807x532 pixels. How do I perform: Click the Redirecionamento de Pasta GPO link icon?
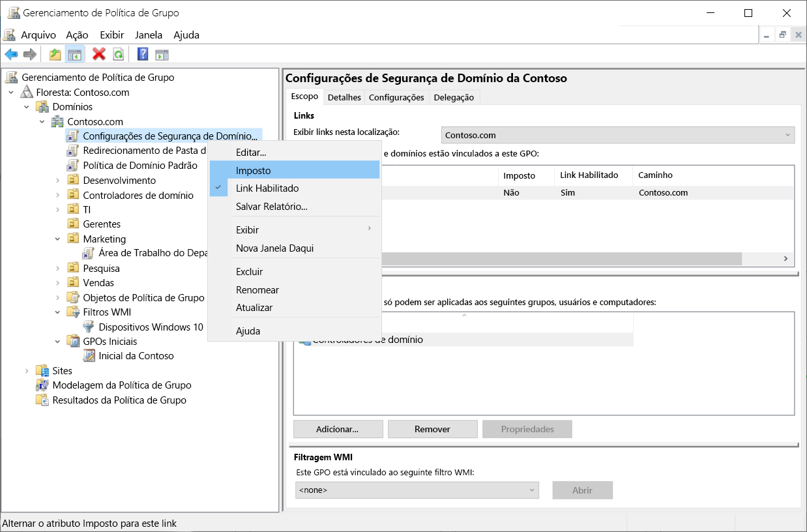(73, 151)
